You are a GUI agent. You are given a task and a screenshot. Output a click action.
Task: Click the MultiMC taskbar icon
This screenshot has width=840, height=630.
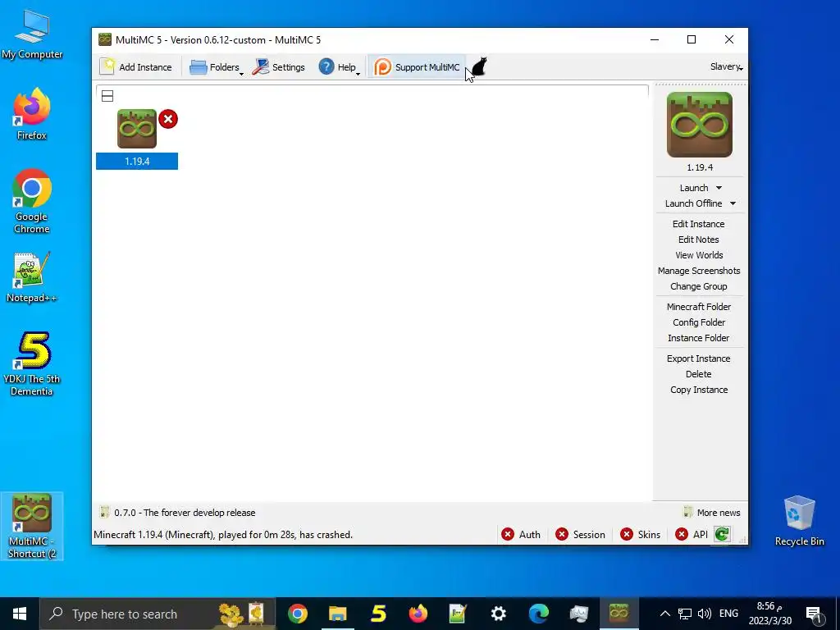(x=619, y=614)
